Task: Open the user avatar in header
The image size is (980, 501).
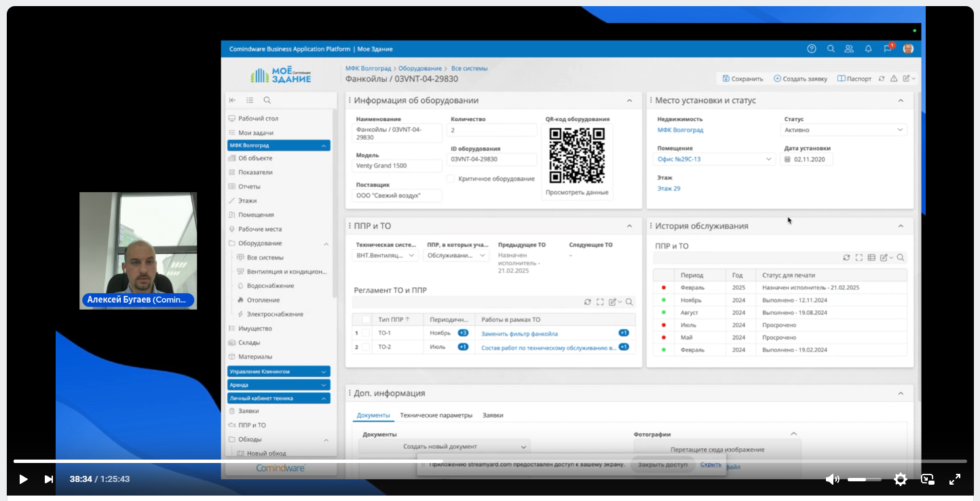Action: tap(908, 49)
